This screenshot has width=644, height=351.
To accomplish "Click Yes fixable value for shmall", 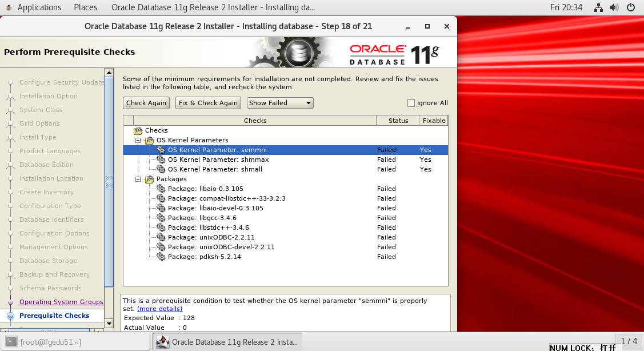I will point(426,169).
